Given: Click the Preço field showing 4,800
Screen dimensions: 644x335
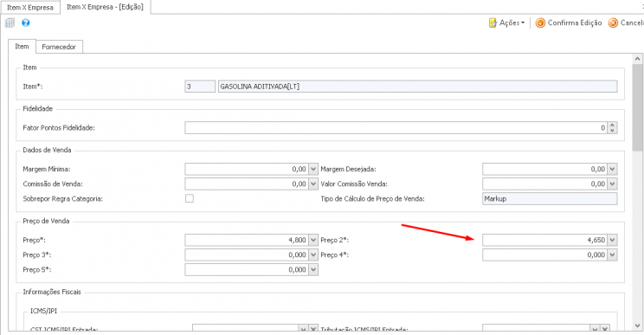Looking at the screenshot, I should pos(247,240).
